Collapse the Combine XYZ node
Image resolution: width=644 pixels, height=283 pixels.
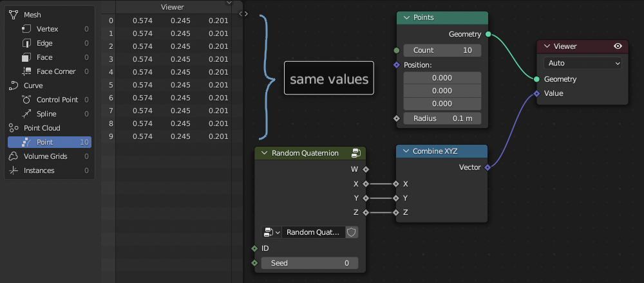click(406, 151)
